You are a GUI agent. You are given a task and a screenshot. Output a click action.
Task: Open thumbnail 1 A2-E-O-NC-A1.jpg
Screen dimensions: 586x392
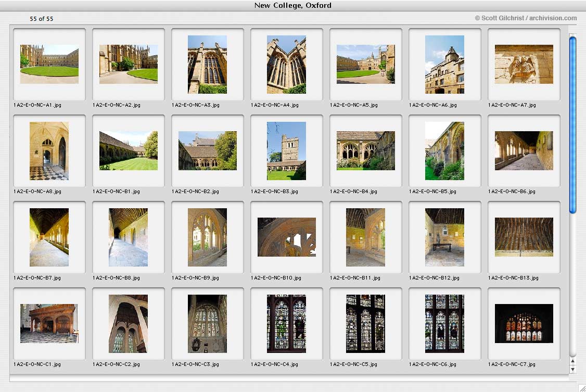pyautogui.click(x=49, y=64)
